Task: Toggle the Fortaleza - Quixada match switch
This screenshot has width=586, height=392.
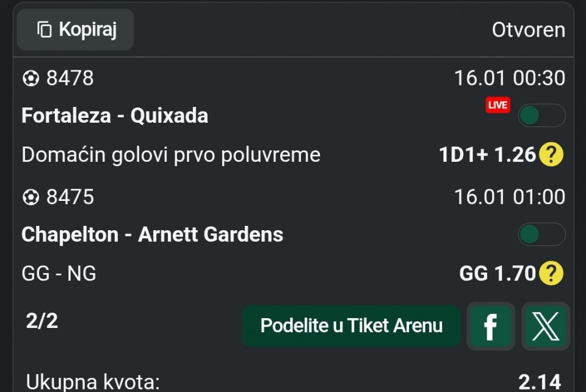Action: pos(541,115)
